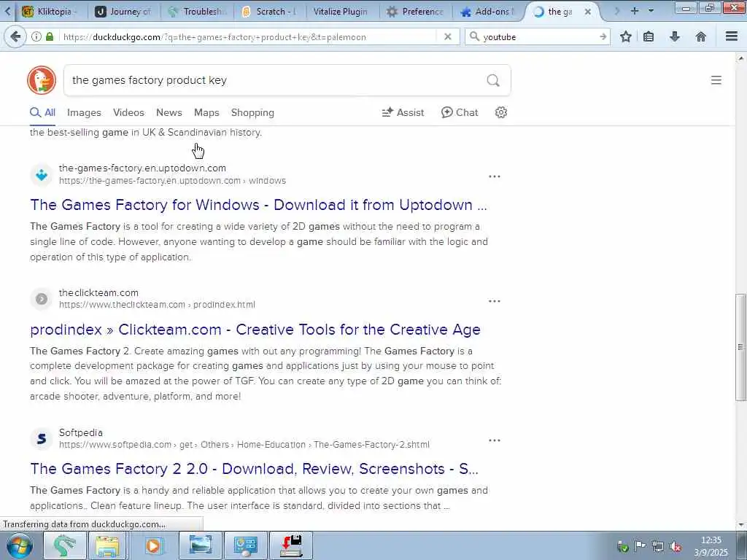Click the search engine magnifier in toolbar
The width and height of the screenshot is (747, 560).
click(x=474, y=36)
